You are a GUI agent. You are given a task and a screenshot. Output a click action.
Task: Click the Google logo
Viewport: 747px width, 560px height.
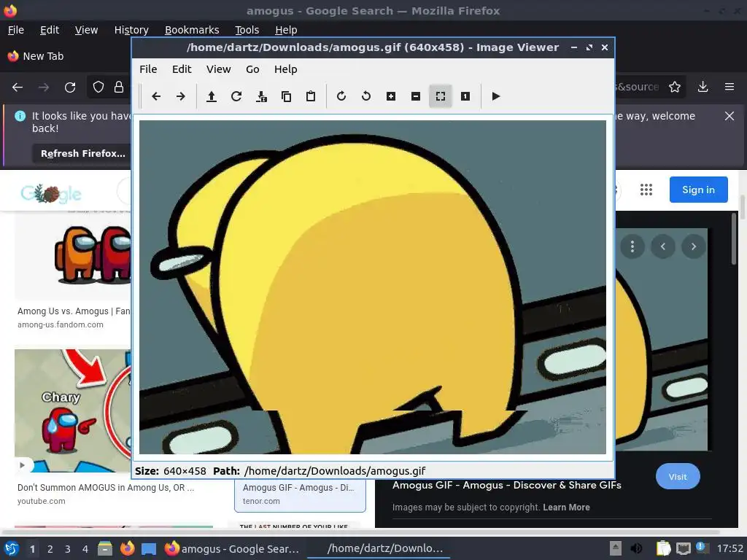click(51, 192)
